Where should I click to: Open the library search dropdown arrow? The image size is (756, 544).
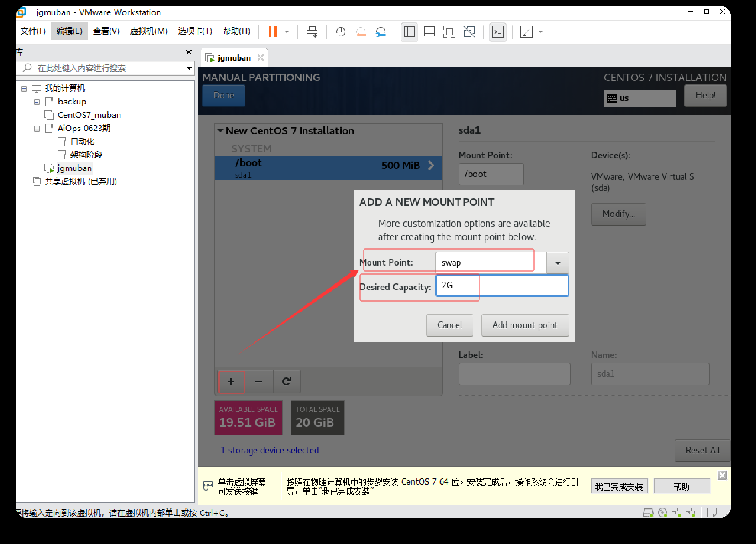189,68
